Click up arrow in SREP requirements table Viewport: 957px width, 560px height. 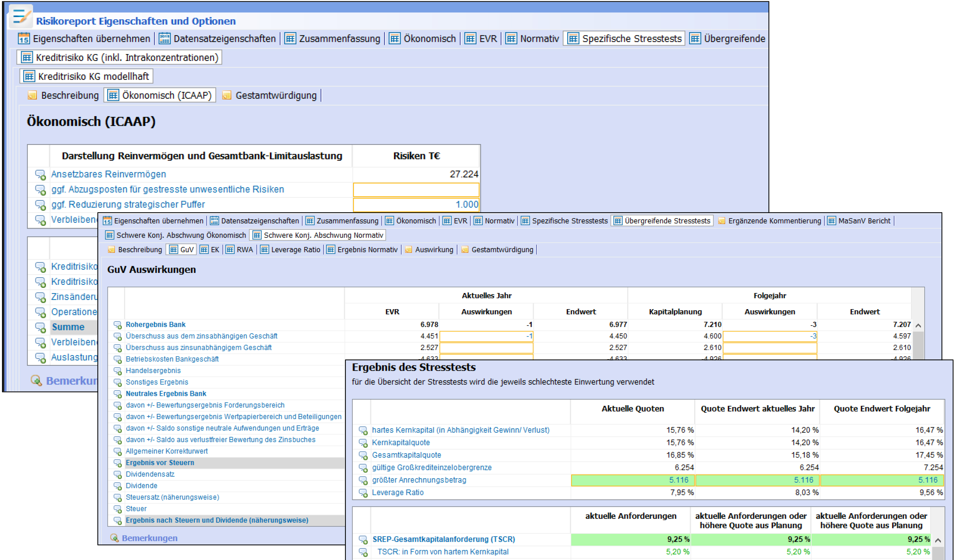point(938,540)
